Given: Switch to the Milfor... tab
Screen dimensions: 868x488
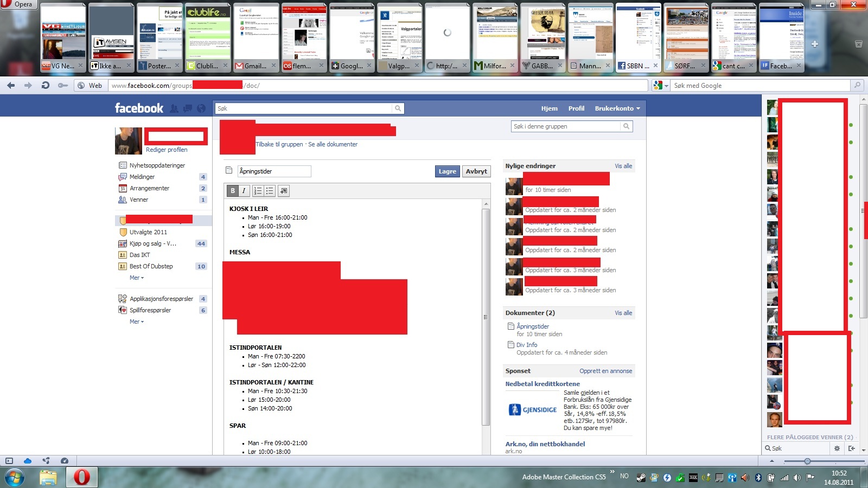Looking at the screenshot, I should click(x=495, y=38).
